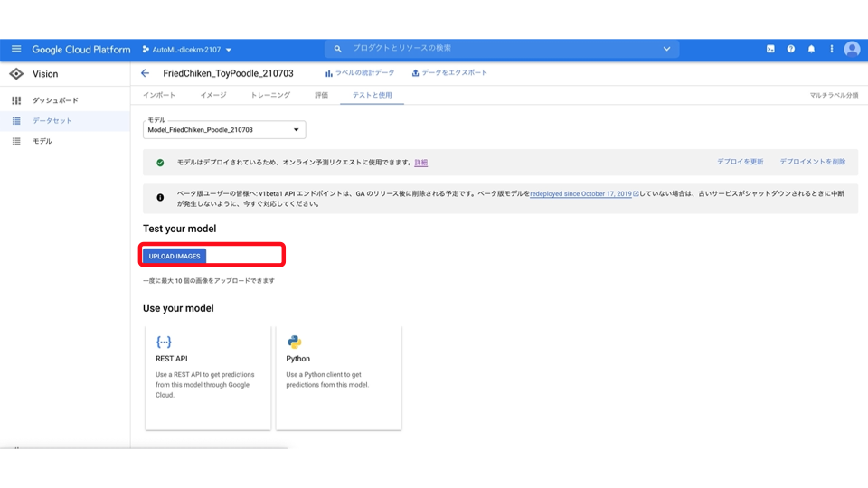Open the hamburger navigation menu
This screenshot has width=868, height=488.
(16, 49)
